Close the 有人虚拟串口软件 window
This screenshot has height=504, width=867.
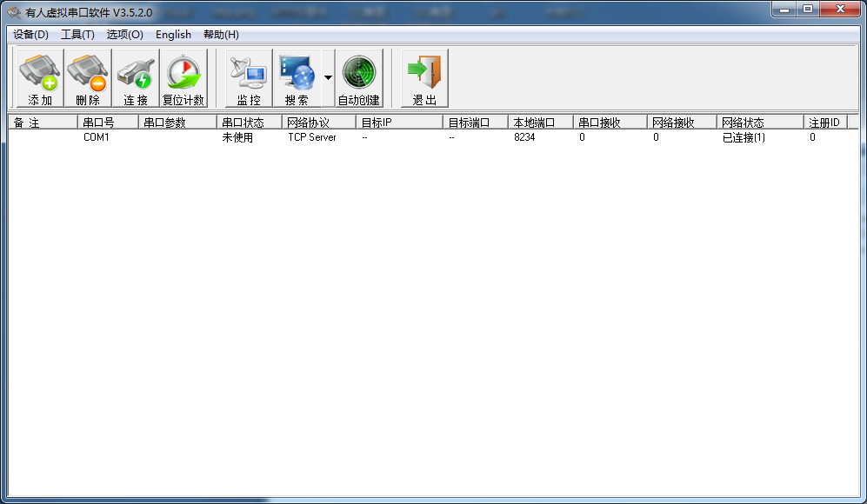pyautogui.click(x=840, y=10)
